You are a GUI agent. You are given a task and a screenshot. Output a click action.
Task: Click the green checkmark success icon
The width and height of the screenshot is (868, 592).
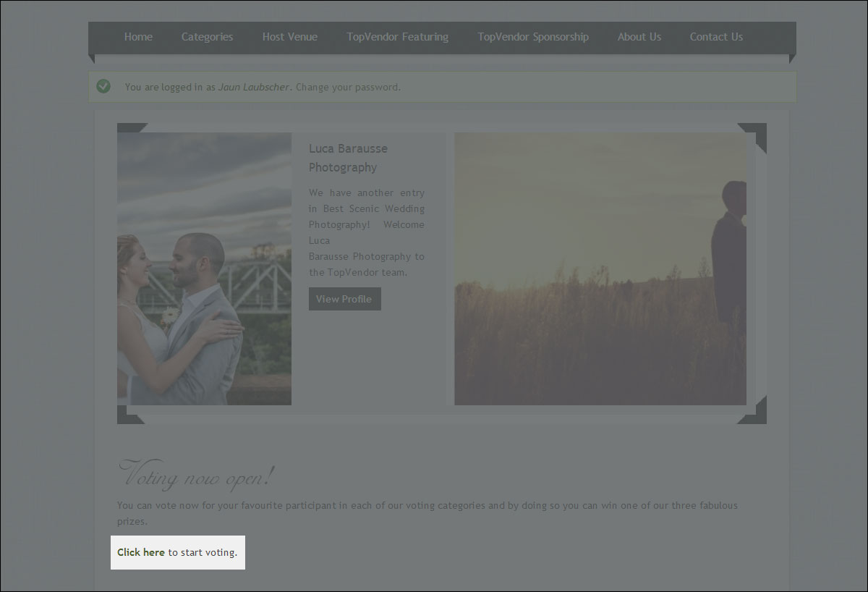(x=103, y=87)
